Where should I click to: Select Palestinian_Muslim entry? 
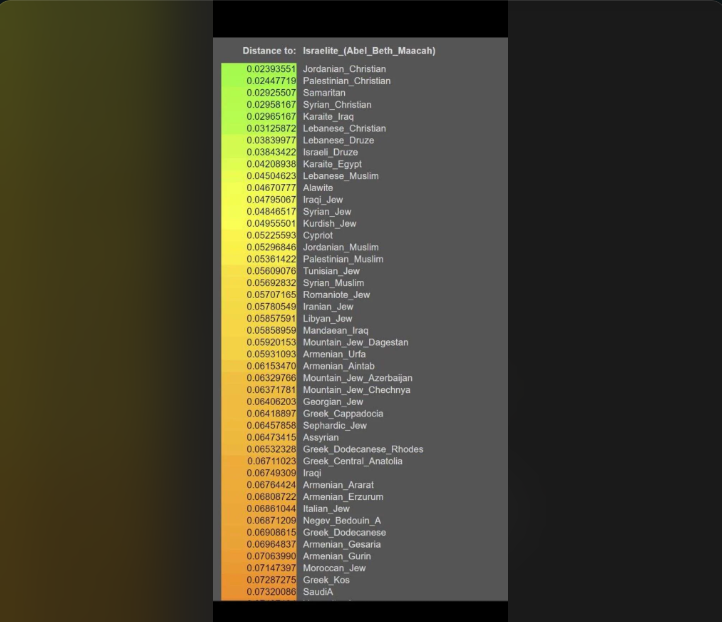click(343, 259)
